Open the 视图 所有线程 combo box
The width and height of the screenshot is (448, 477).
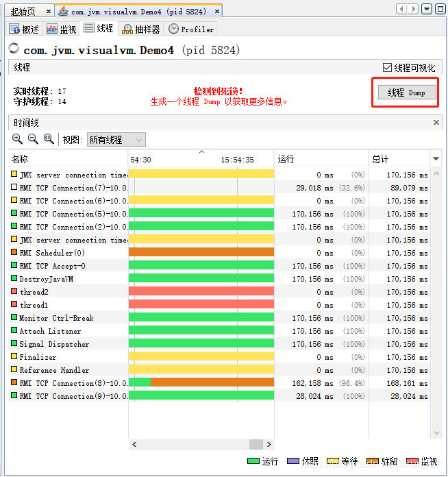point(116,140)
